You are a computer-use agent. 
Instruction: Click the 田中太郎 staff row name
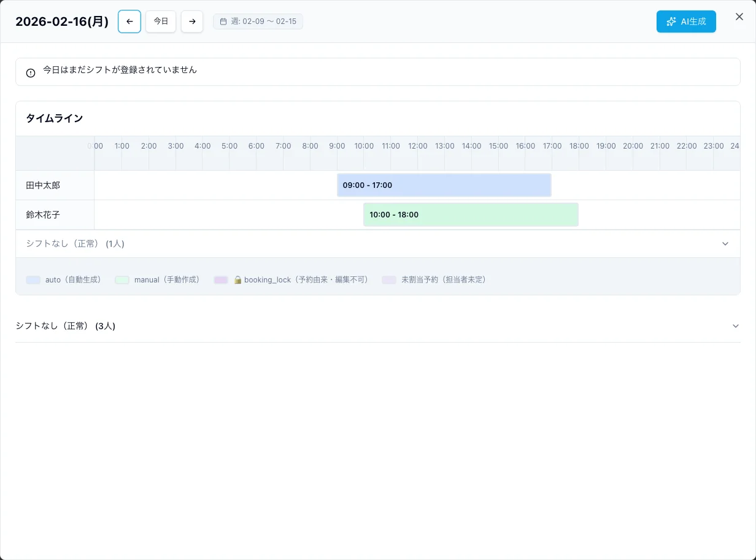[43, 185]
